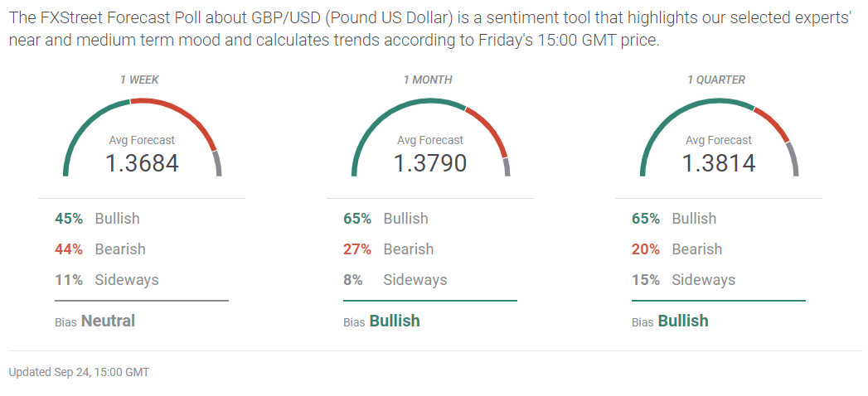Select the 11% Sideways weekly row

(106, 280)
